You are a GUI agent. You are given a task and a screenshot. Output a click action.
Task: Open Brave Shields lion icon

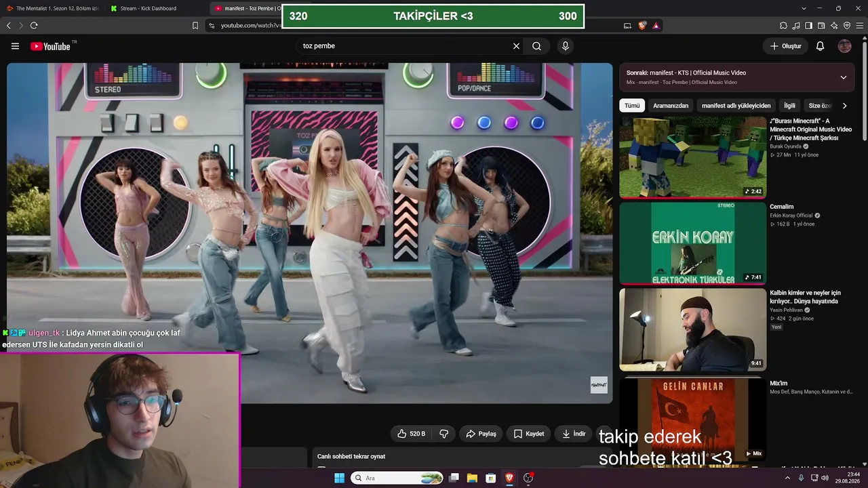pos(642,26)
